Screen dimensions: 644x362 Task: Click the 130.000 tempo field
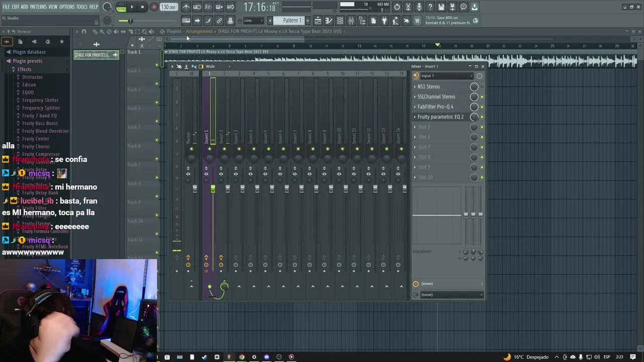coord(169,8)
